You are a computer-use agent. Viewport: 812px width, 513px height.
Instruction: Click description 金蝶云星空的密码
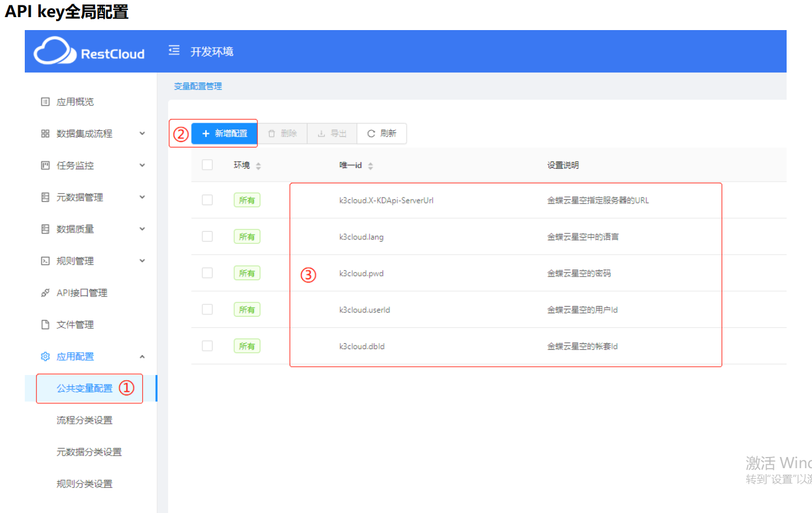click(x=579, y=274)
